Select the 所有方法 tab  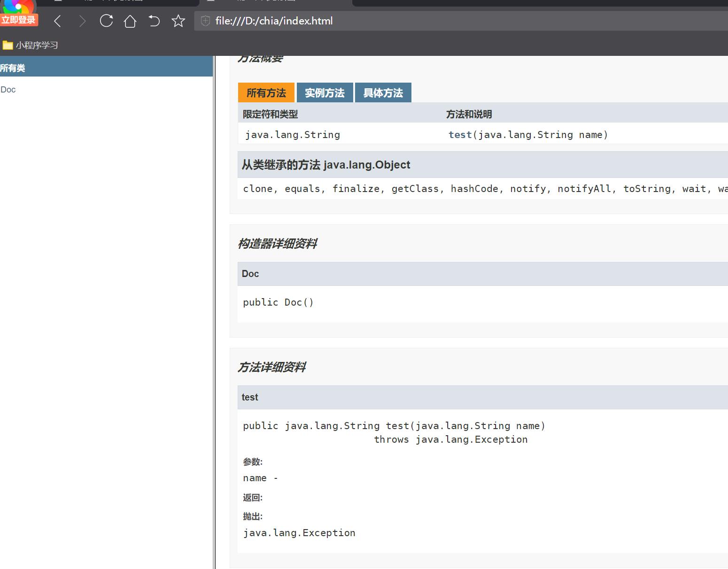[x=266, y=92]
